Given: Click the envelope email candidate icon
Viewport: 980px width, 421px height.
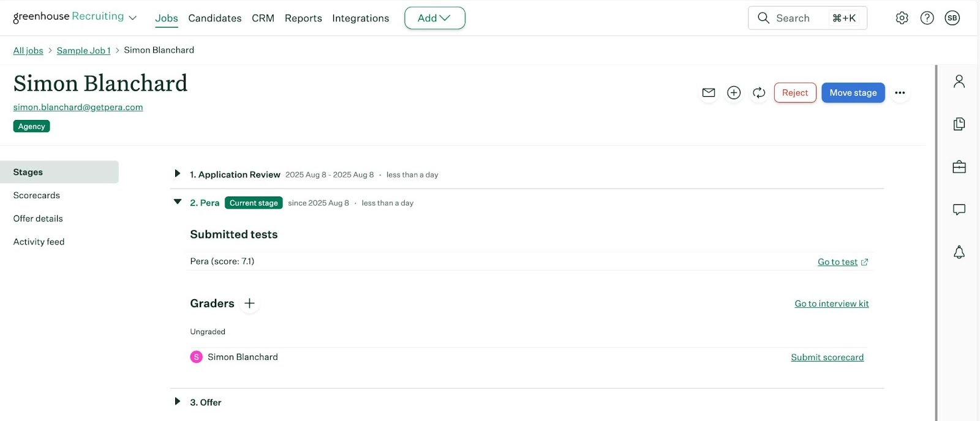Looking at the screenshot, I should coord(709,92).
